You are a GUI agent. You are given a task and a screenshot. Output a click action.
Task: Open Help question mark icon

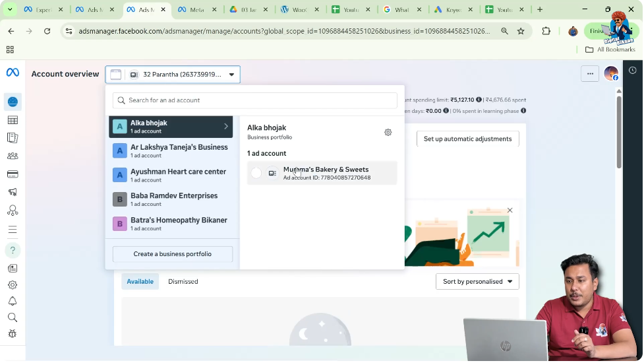point(13,250)
